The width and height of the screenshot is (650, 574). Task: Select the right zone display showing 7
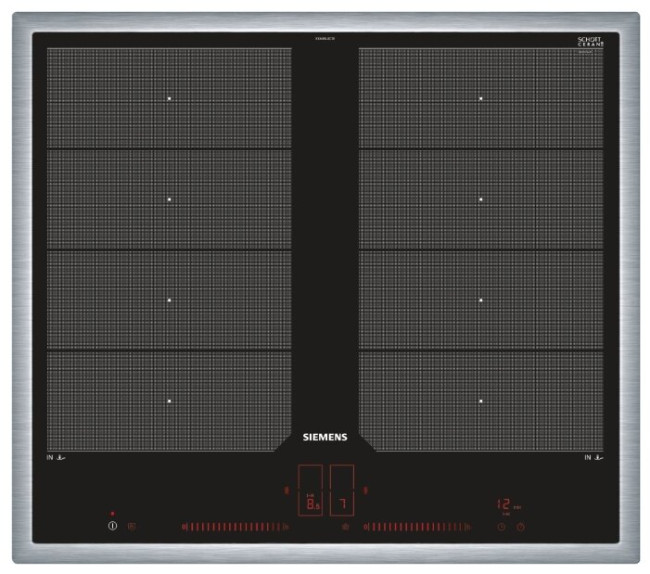pyautogui.click(x=342, y=490)
